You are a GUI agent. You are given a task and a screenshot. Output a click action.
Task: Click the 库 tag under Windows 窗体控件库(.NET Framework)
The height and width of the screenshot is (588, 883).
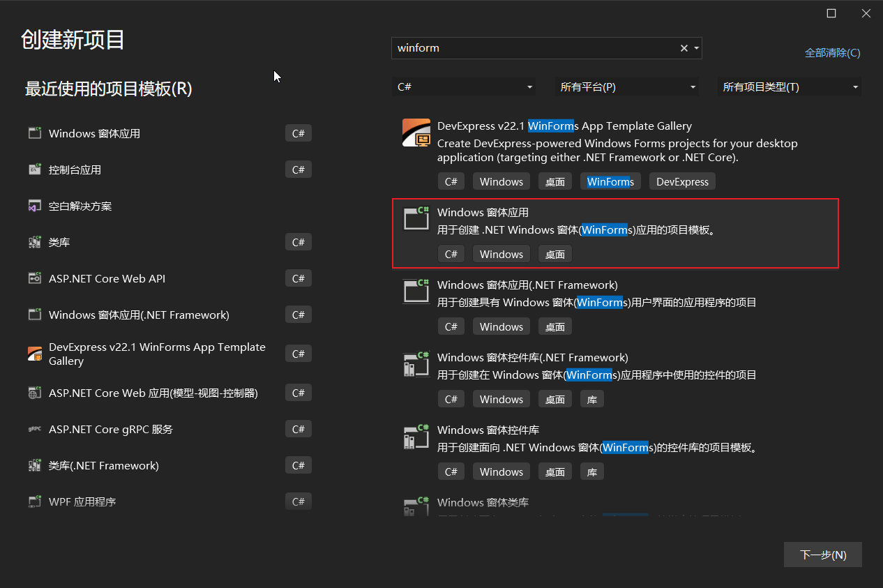point(592,399)
